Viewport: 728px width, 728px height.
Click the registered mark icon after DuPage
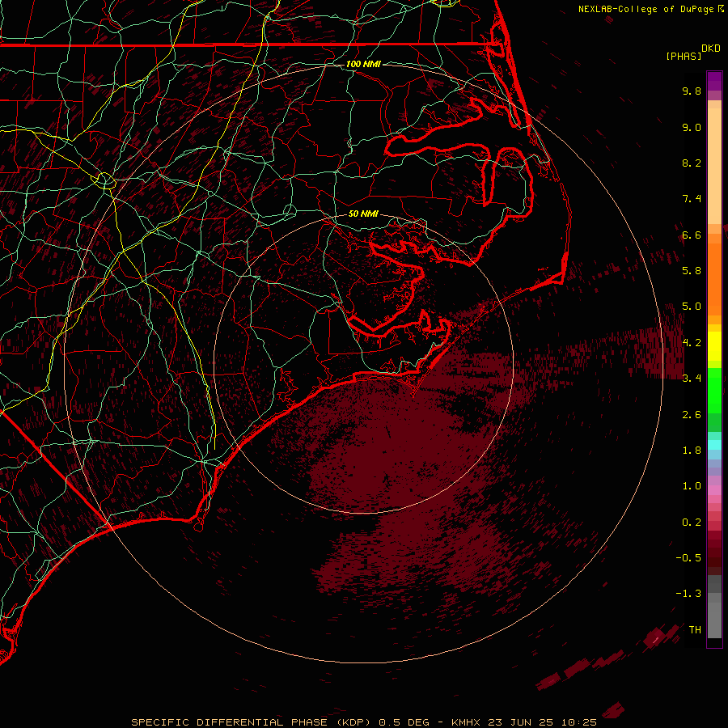tap(721, 8)
